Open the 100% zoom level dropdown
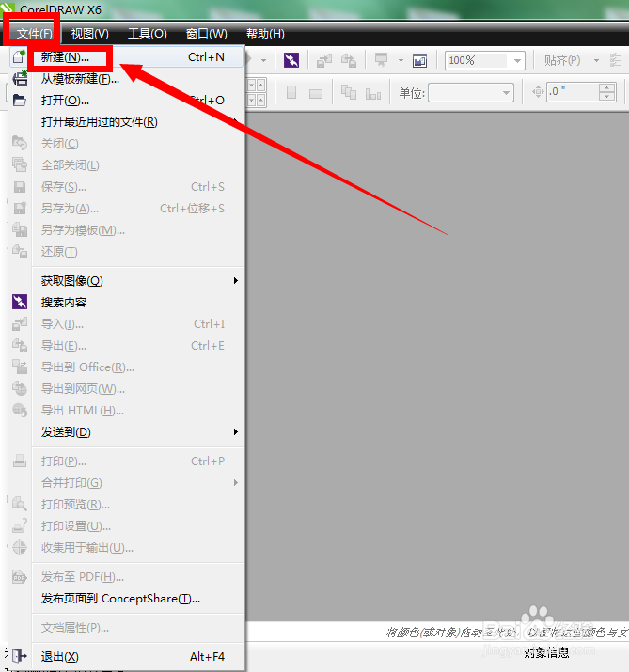Screen dimensions: 629x672 tap(517, 60)
